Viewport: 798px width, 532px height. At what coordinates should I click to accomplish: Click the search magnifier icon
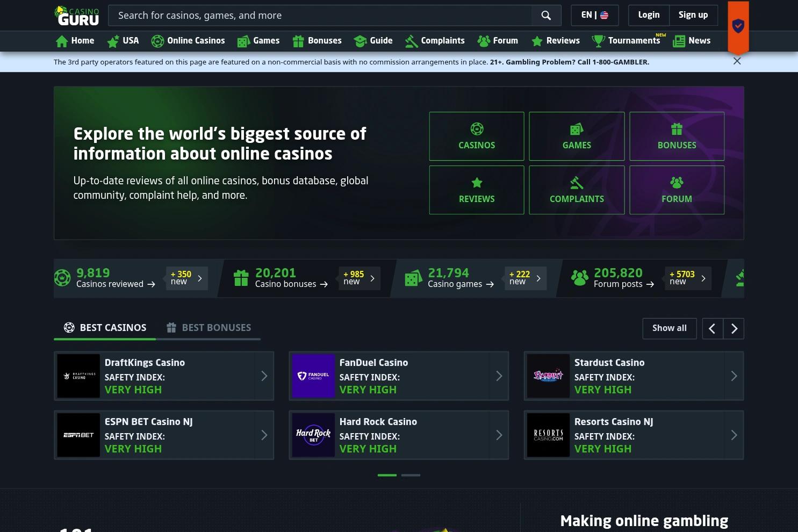tap(546, 15)
